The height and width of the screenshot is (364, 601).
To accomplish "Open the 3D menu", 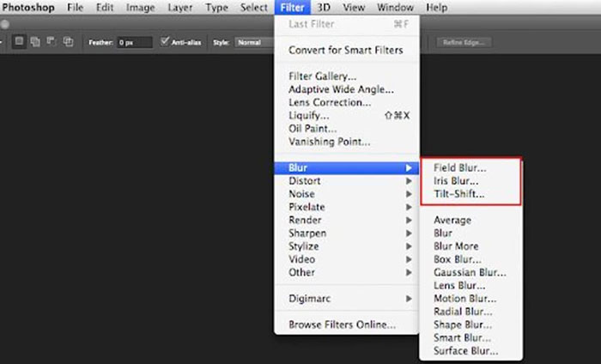I will click(x=324, y=7).
